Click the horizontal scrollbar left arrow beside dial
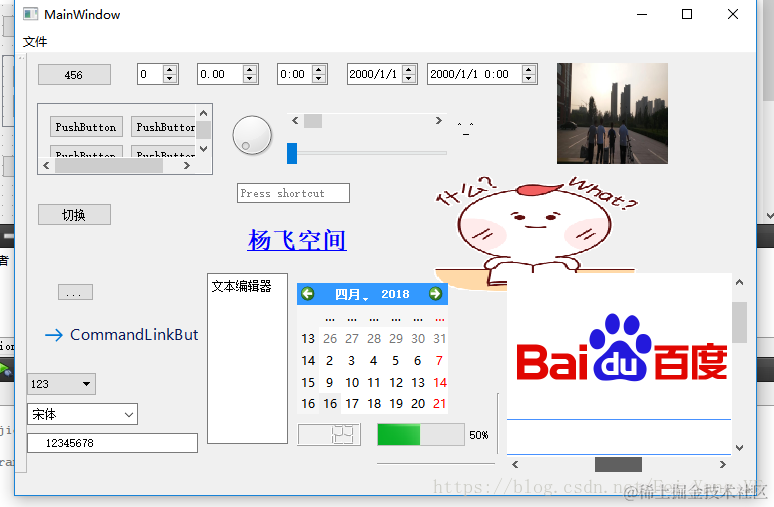Screen dimensions: 774x507 (295, 120)
